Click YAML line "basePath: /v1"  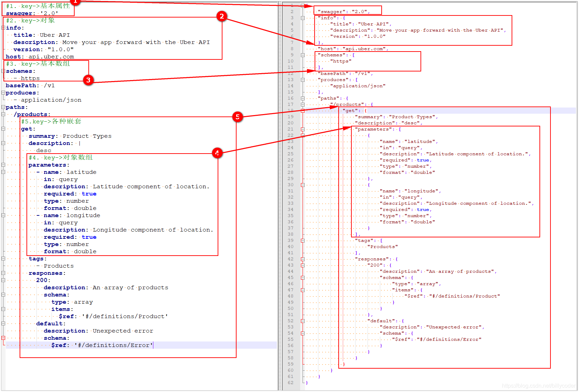pos(30,86)
